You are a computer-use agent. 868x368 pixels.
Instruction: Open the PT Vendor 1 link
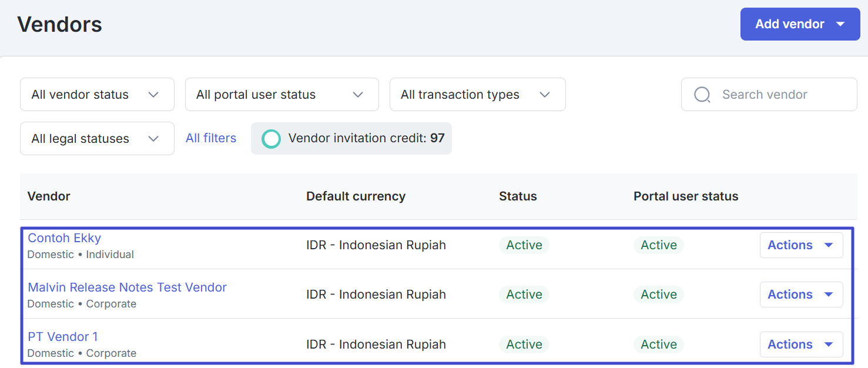pyautogui.click(x=63, y=337)
